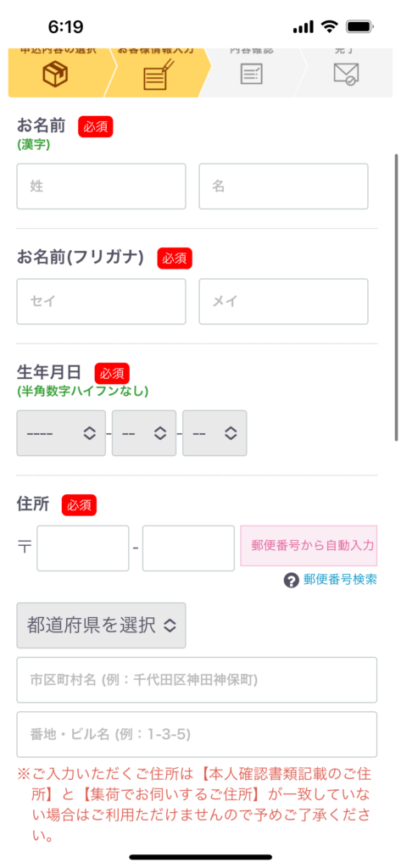Viewport: 401px width, 868px height.
Task: Open the 郵便番号検索 link
Action: [x=340, y=580]
